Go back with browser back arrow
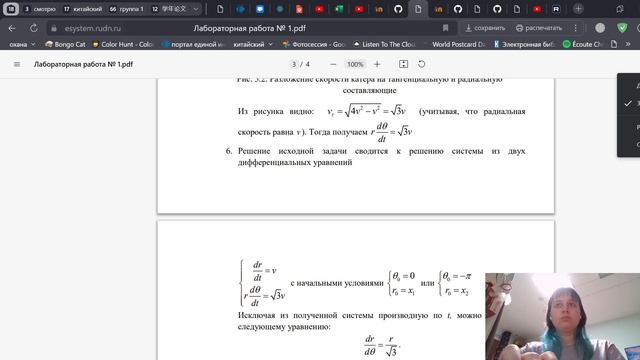This screenshot has height=360, width=640. click(x=12, y=28)
